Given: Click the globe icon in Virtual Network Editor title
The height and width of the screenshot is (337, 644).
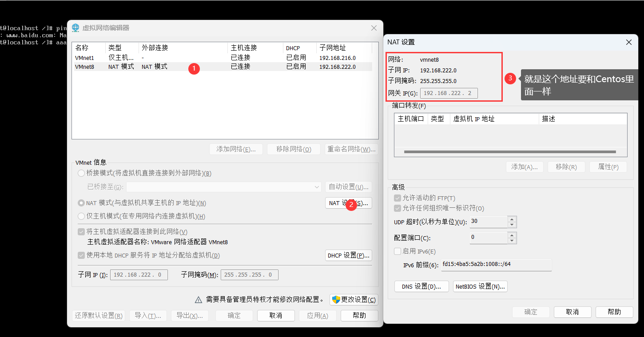Looking at the screenshot, I should coord(76,28).
